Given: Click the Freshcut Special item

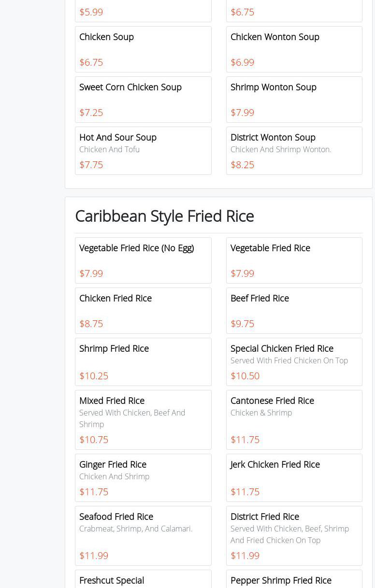Looking at the screenshot, I should [143, 580].
